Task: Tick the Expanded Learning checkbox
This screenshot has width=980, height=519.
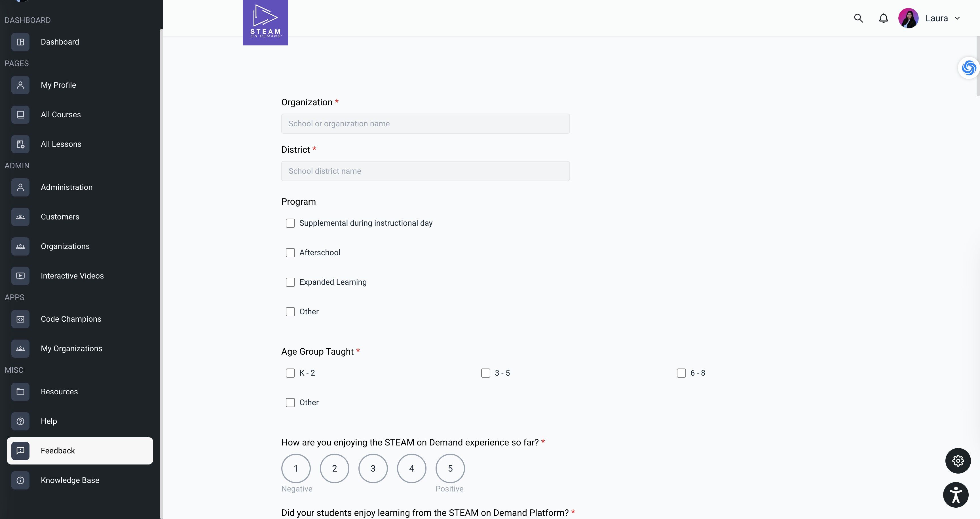Action: (290, 282)
